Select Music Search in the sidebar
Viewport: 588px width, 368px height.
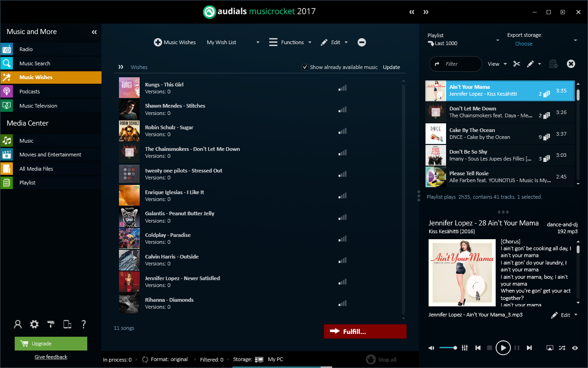click(34, 63)
